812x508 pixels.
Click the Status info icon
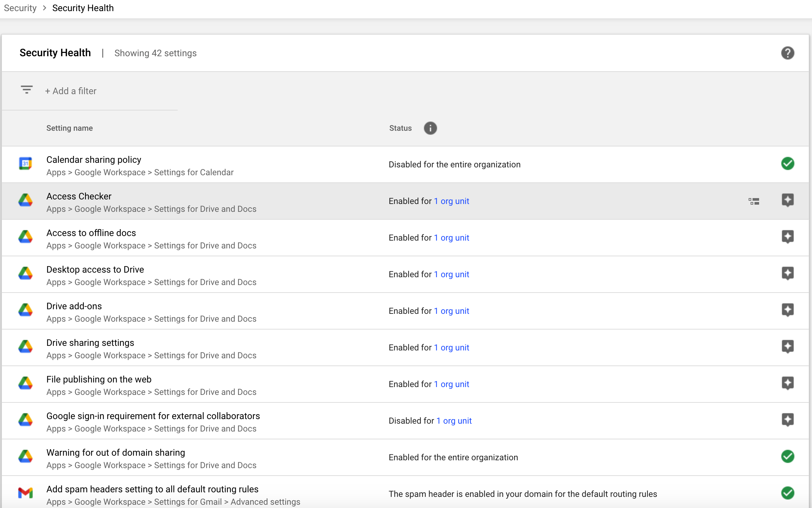[430, 128]
